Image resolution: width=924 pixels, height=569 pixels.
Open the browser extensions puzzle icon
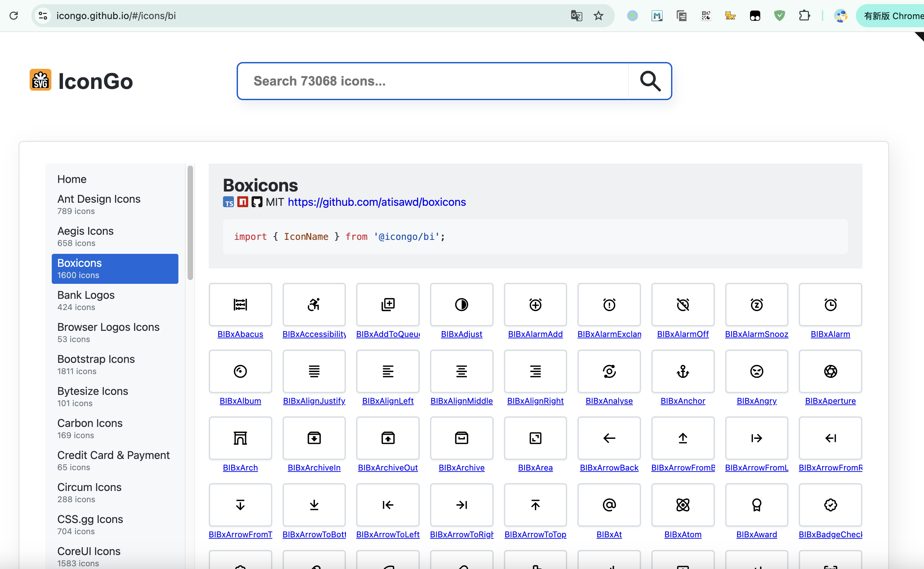tap(804, 16)
